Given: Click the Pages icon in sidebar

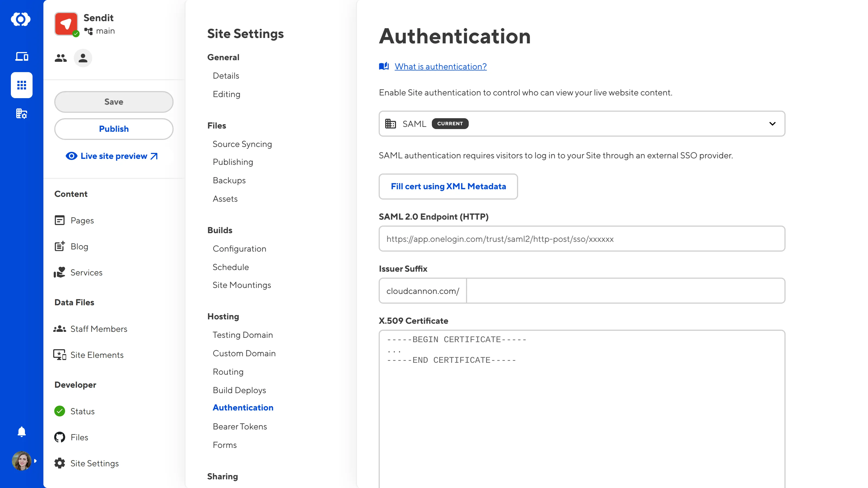Looking at the screenshot, I should click(x=60, y=220).
